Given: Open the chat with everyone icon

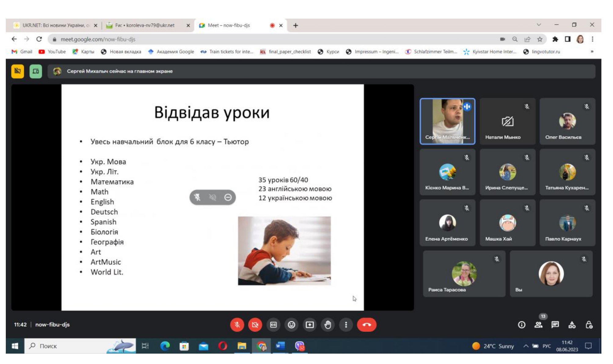Looking at the screenshot, I should 555,325.
